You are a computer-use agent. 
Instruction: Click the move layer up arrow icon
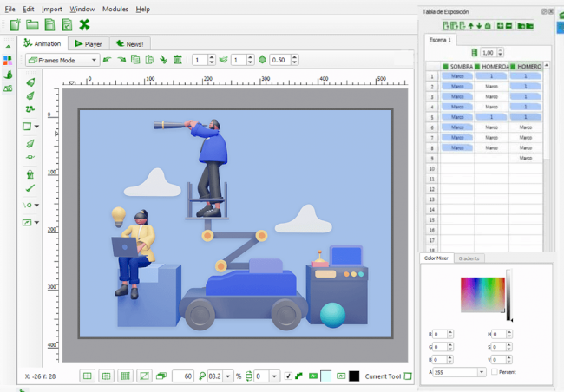pos(469,26)
